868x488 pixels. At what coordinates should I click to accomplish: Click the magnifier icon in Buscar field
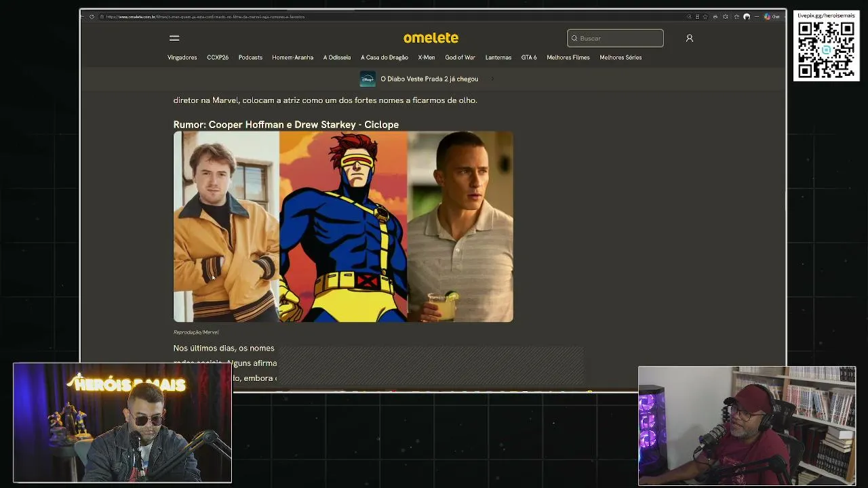point(574,38)
